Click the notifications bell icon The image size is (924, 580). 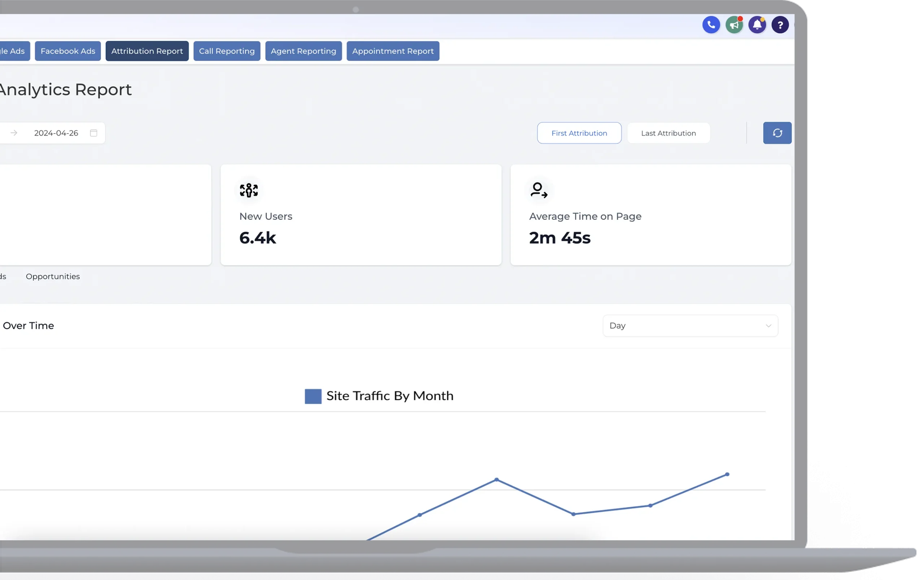tap(756, 25)
